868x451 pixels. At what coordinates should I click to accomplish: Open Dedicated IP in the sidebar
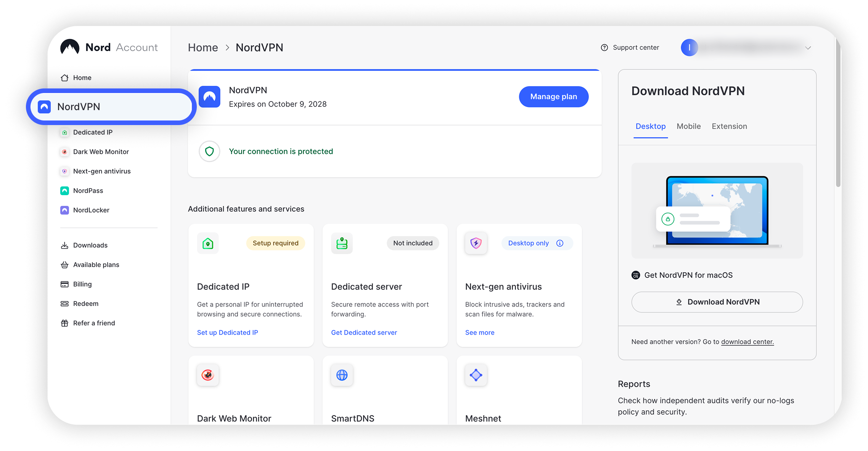click(x=87, y=132)
